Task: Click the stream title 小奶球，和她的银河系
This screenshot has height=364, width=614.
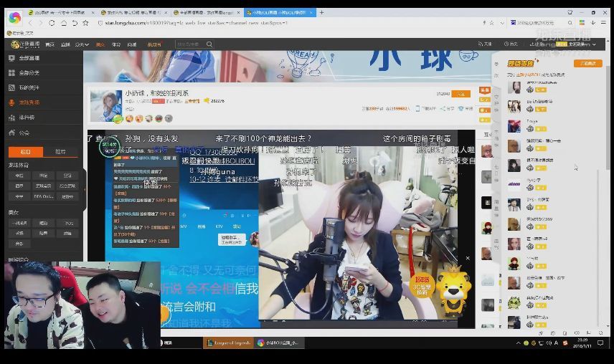Action: (x=156, y=93)
